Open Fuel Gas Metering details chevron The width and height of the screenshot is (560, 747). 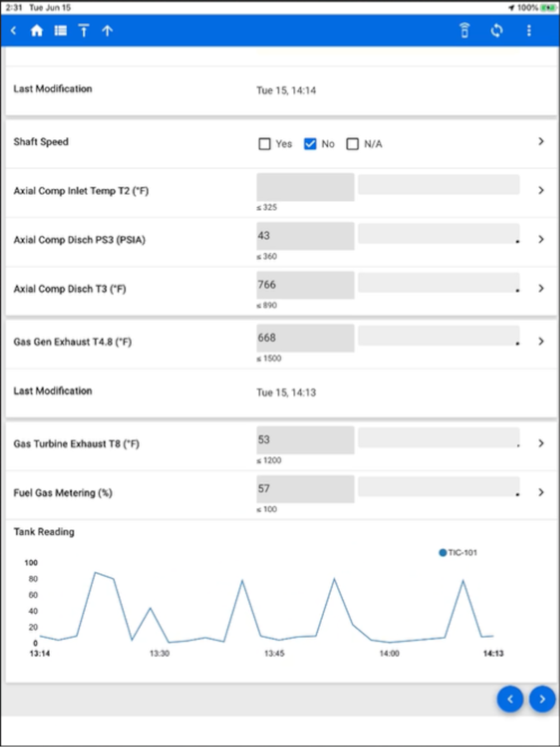coord(541,492)
